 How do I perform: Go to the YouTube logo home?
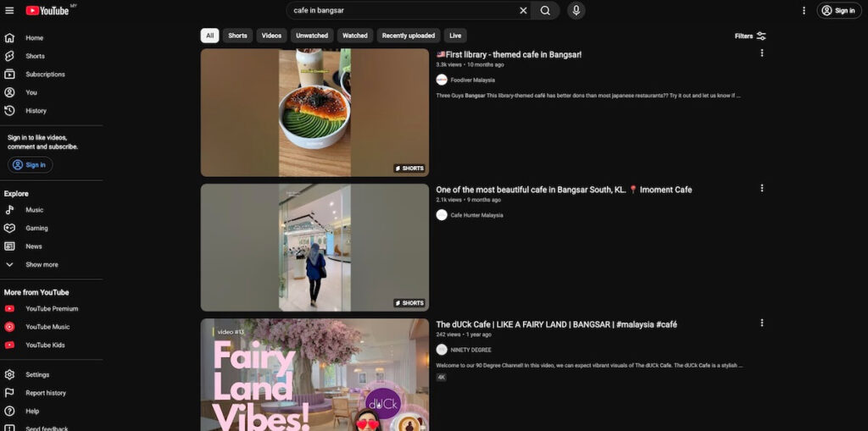47,10
